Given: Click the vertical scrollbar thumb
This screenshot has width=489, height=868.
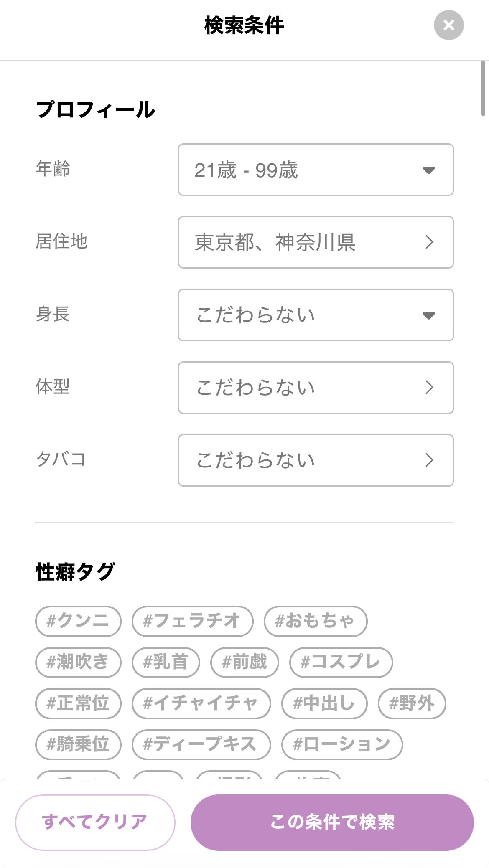Looking at the screenshot, I should coord(483,88).
